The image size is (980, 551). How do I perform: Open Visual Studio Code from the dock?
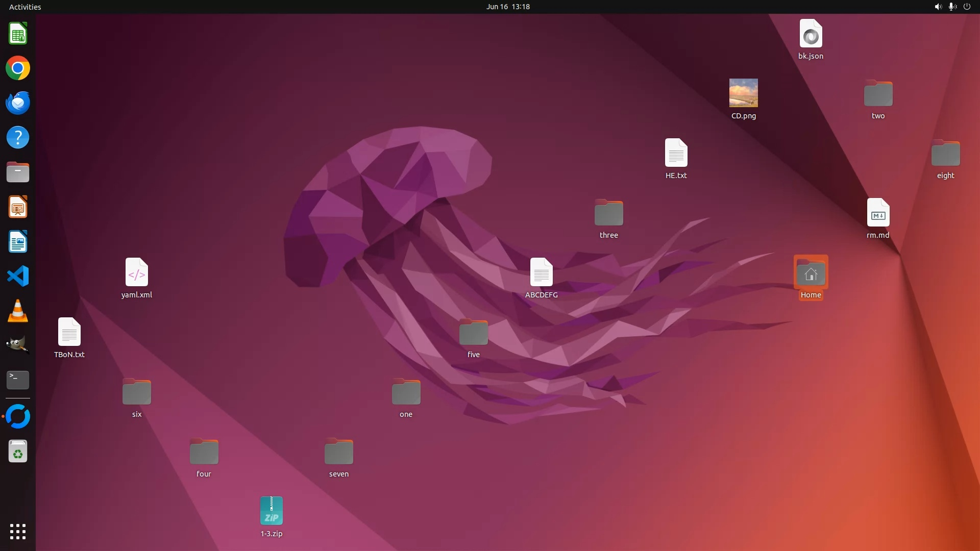[x=18, y=276]
